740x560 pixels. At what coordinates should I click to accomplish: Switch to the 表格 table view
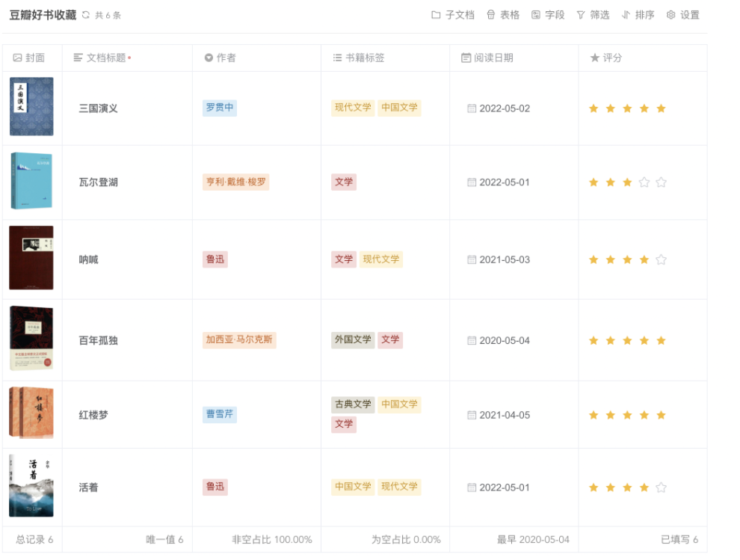point(503,15)
